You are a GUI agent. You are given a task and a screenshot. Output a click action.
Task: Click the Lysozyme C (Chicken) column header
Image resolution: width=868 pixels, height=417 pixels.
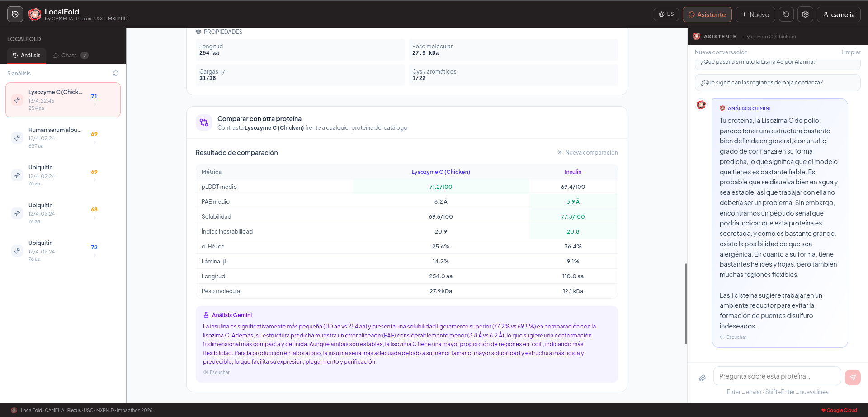[441, 172]
